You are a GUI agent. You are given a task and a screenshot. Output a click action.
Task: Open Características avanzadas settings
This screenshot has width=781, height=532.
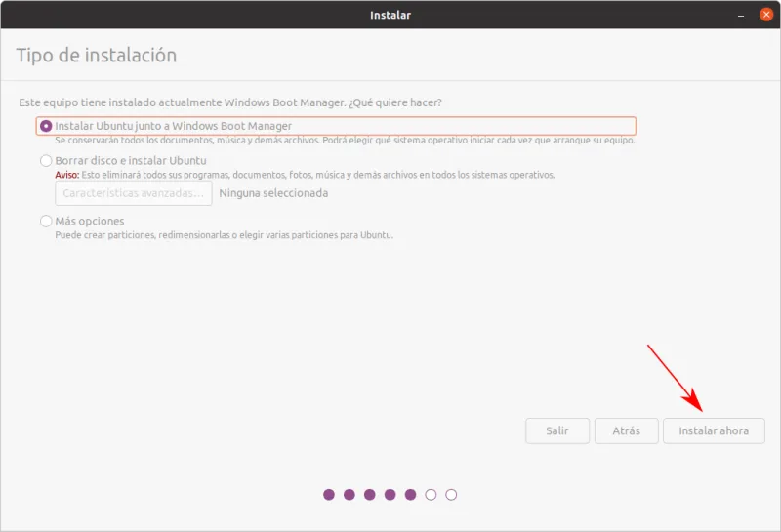tap(134, 193)
